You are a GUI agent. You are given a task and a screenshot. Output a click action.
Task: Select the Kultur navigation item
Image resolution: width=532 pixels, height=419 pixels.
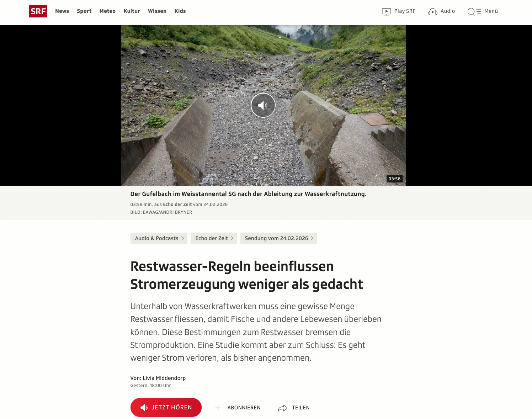pyautogui.click(x=132, y=11)
